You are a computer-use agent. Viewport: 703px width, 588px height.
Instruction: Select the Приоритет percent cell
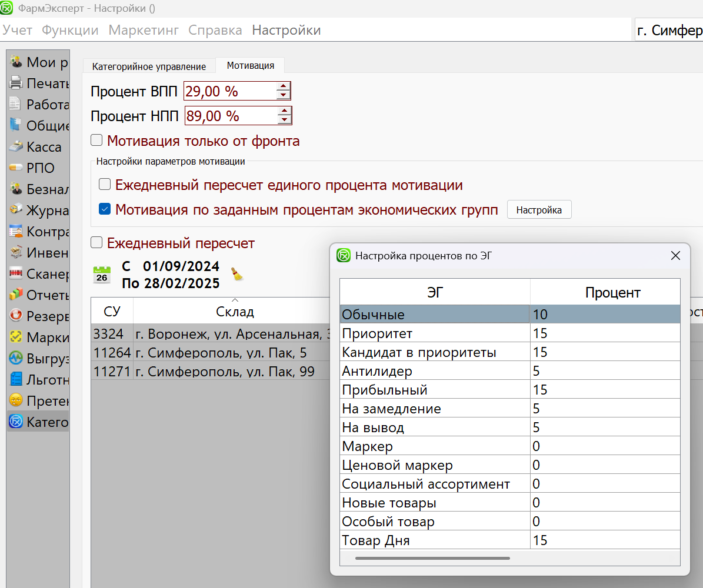pos(605,333)
